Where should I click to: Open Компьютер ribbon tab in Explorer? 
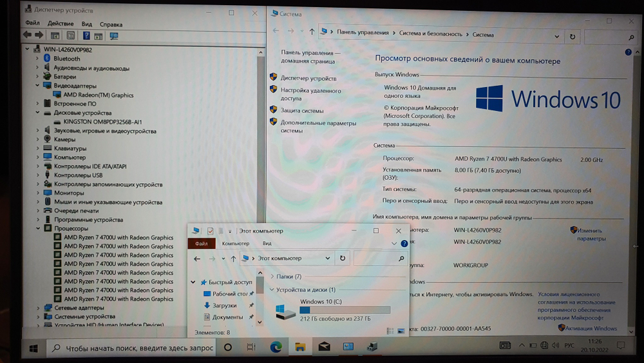(236, 243)
